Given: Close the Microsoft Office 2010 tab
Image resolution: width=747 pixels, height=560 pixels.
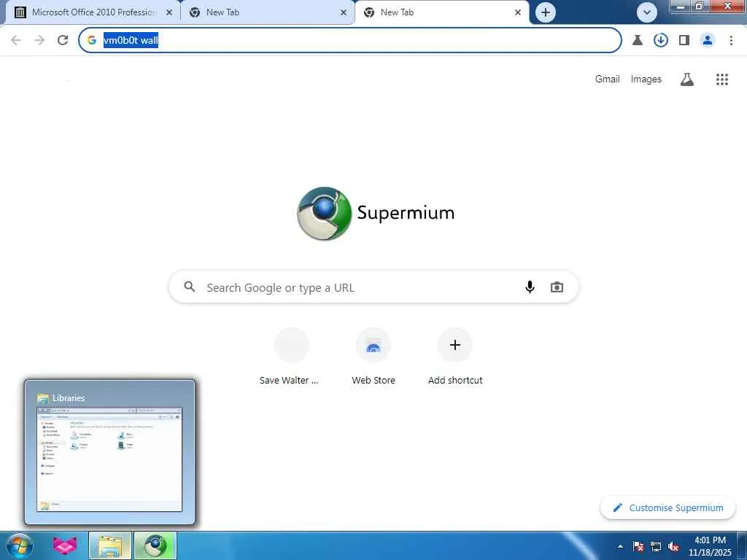Looking at the screenshot, I should pos(169,13).
